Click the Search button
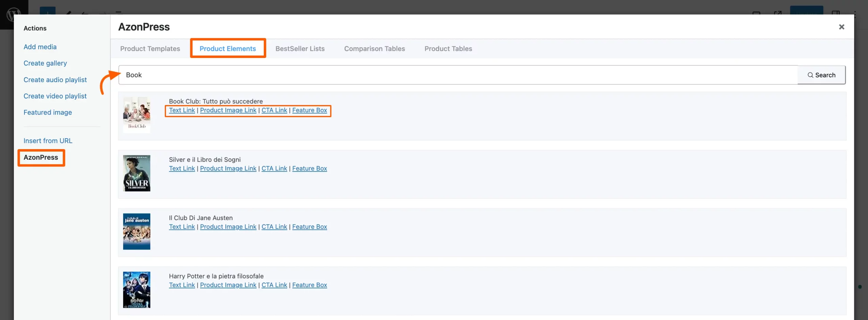This screenshot has height=320, width=868. point(821,75)
